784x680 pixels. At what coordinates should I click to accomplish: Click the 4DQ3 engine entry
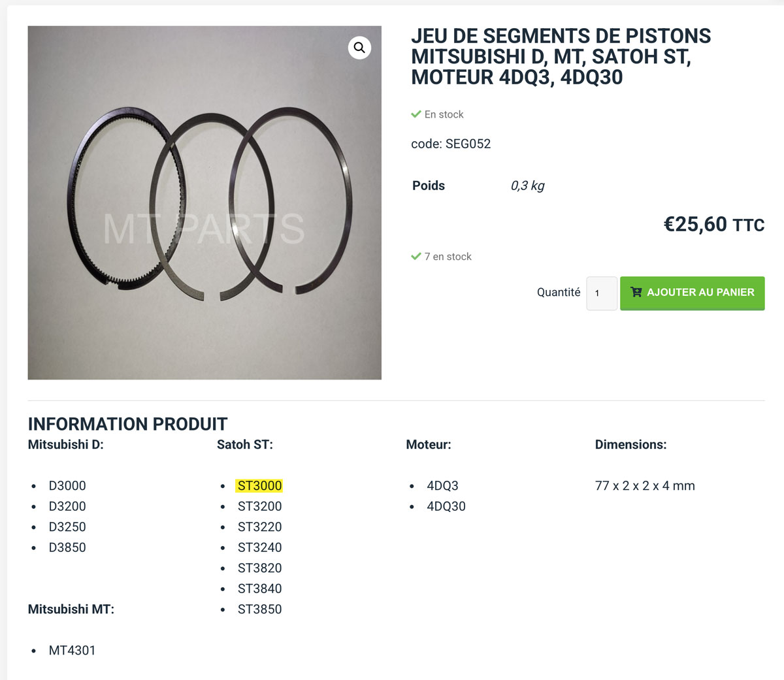coord(442,486)
